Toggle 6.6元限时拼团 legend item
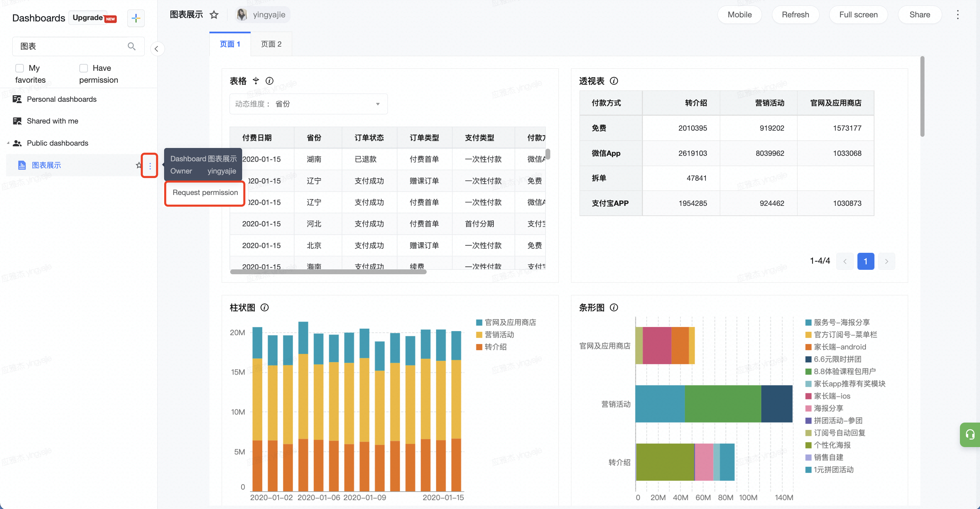The height and width of the screenshot is (509, 980). pos(833,359)
